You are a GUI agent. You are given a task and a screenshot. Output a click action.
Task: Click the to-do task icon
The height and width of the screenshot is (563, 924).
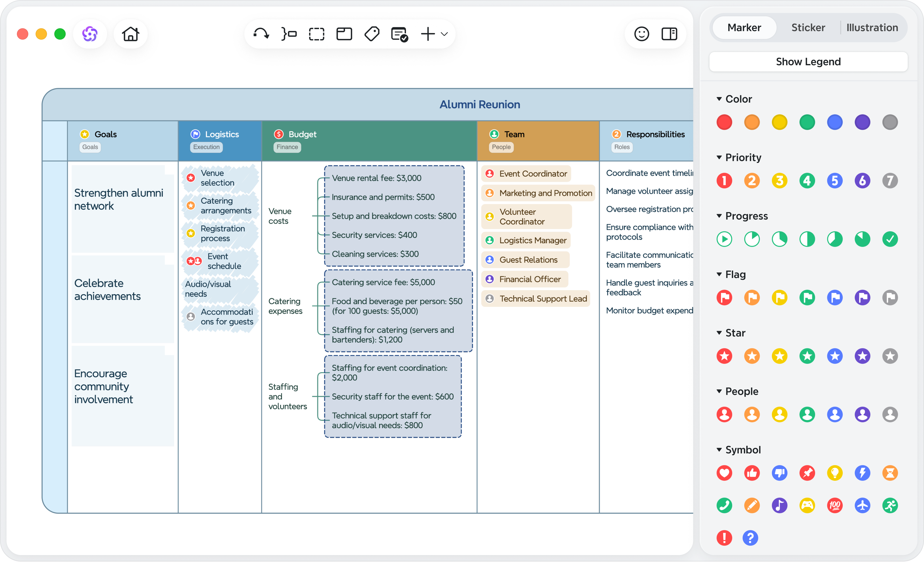tap(400, 34)
